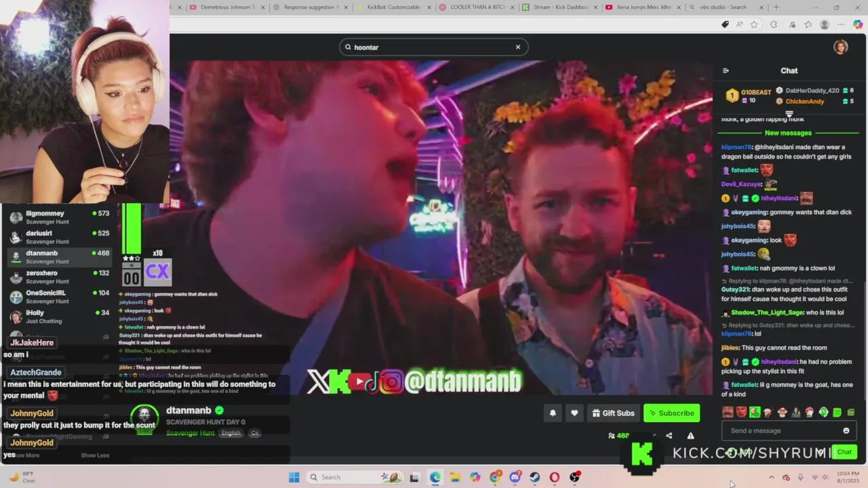Clear the 'hoontar' search box

(x=518, y=47)
